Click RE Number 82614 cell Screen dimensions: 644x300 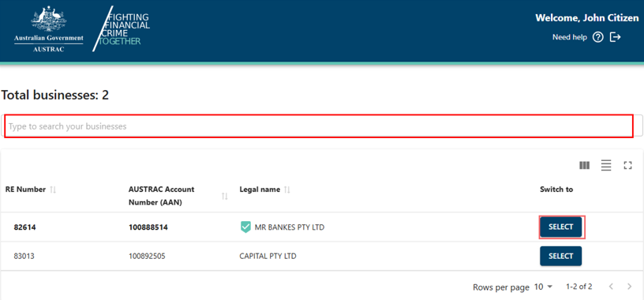[x=24, y=227]
